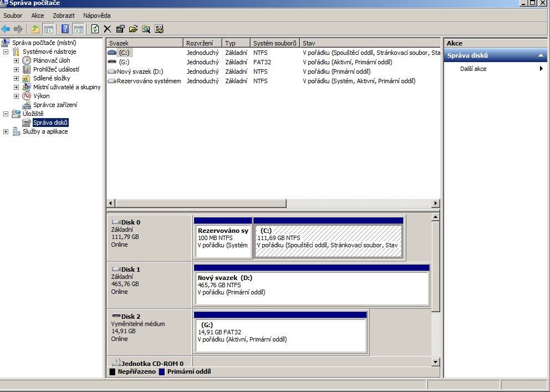Click the magnifier search toolbar icon
This screenshot has width=550, height=392.
pyautogui.click(x=146, y=29)
